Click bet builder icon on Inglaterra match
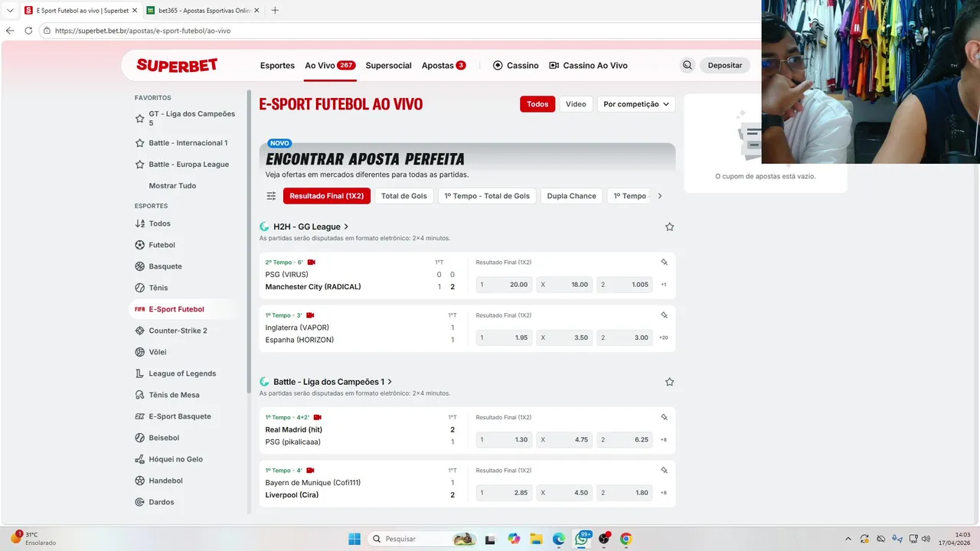Image resolution: width=980 pixels, height=551 pixels. (x=664, y=315)
